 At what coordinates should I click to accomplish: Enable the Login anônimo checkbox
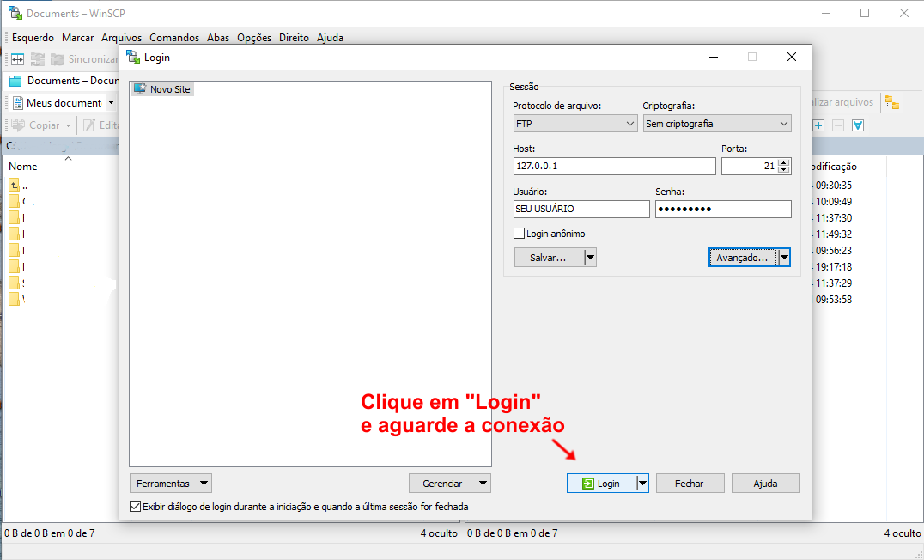(520, 234)
